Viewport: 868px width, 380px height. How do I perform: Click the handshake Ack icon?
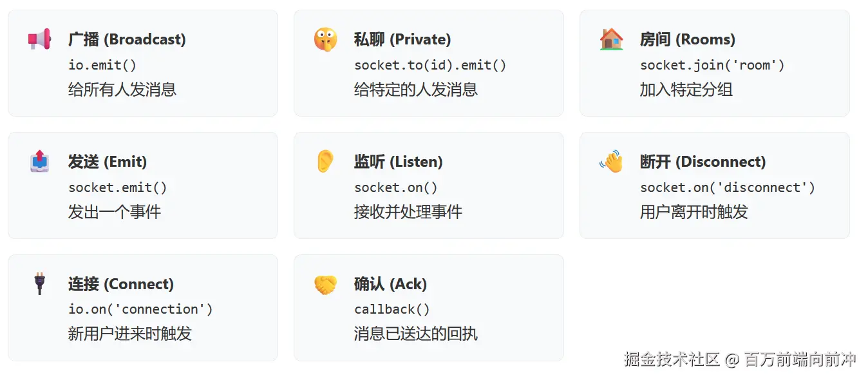[x=325, y=283]
